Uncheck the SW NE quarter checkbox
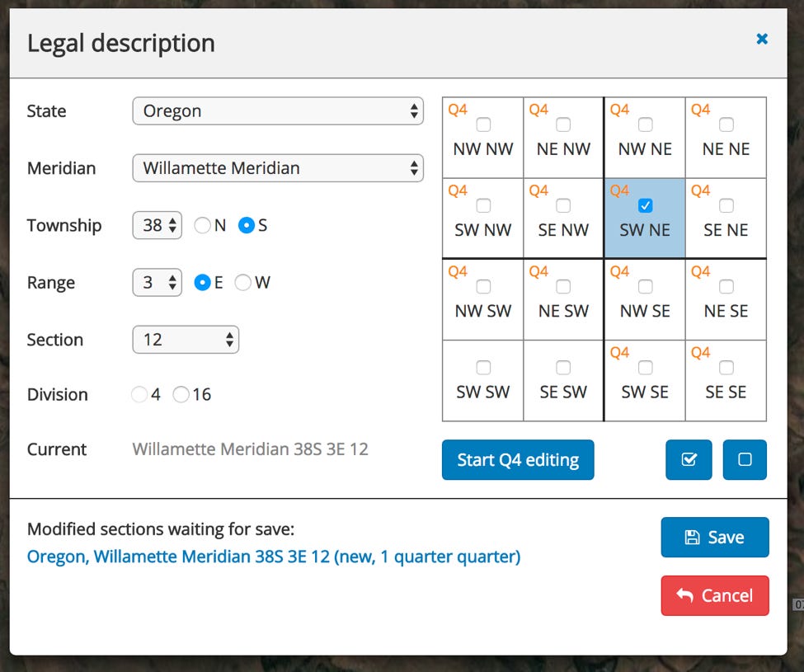804x672 pixels. pos(645,205)
